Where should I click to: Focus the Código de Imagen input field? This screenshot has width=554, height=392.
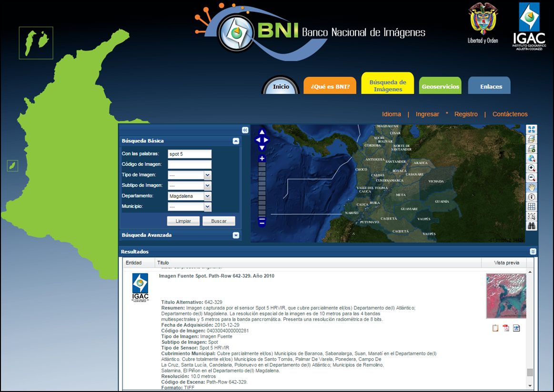click(x=190, y=165)
